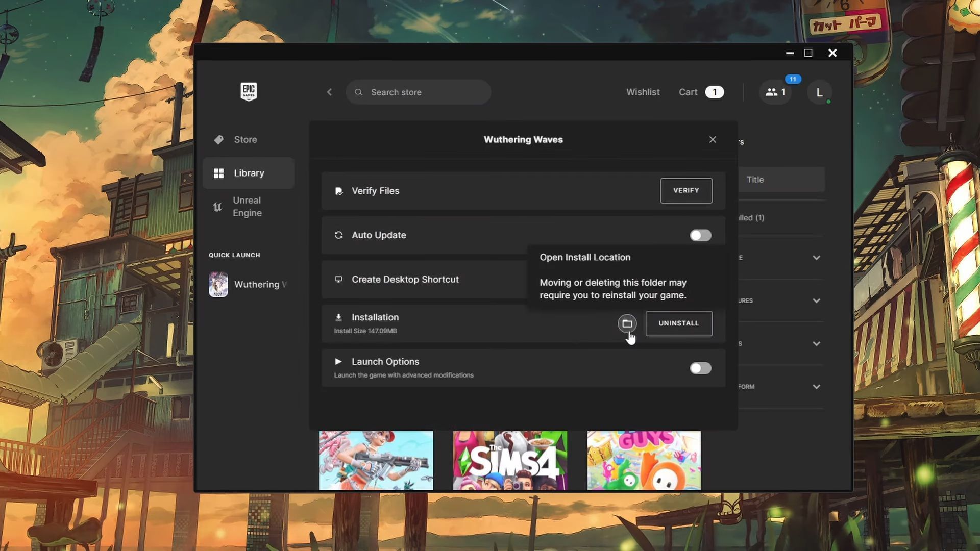Screen dimensions: 980x551
Task: Close the Wuthering Waves settings dialog
Action: (x=713, y=140)
